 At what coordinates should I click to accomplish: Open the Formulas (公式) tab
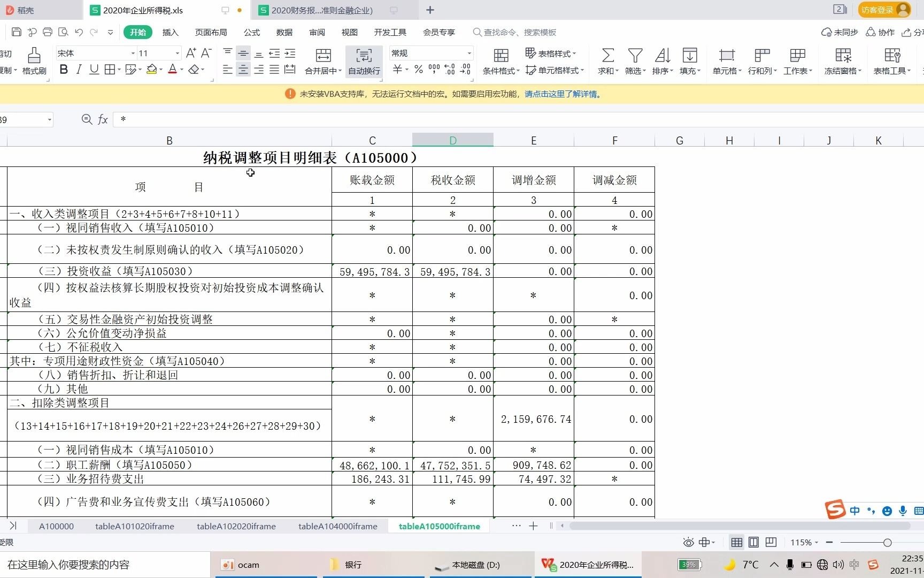251,32
